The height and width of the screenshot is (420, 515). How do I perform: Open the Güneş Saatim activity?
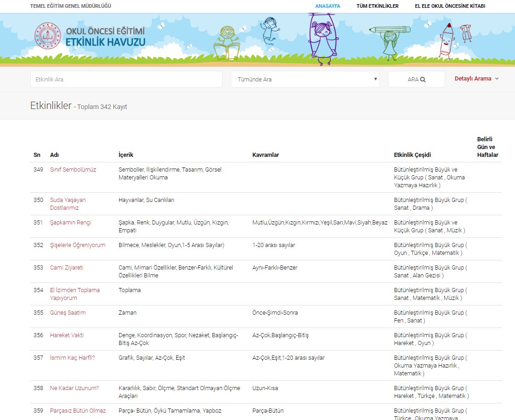[68, 312]
